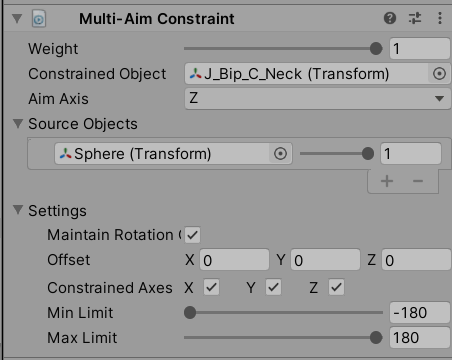Collapse the Settings foldout
452x360 pixels.
[18, 210]
